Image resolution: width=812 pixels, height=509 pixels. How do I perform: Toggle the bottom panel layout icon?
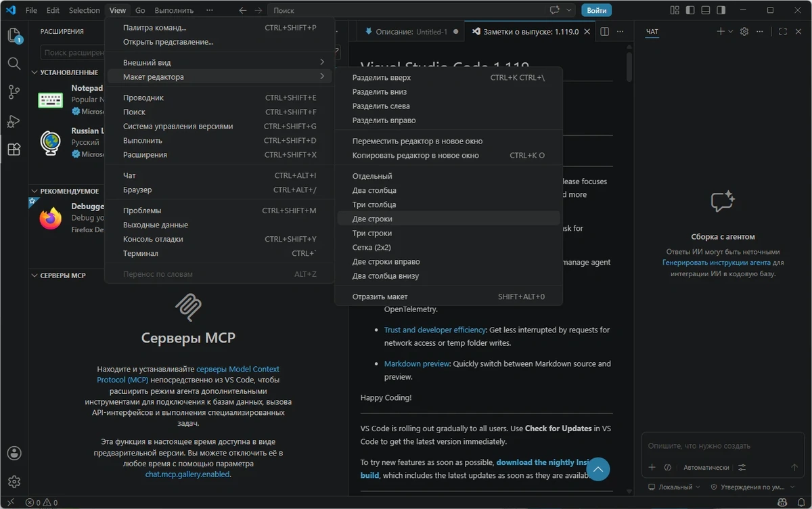point(706,10)
